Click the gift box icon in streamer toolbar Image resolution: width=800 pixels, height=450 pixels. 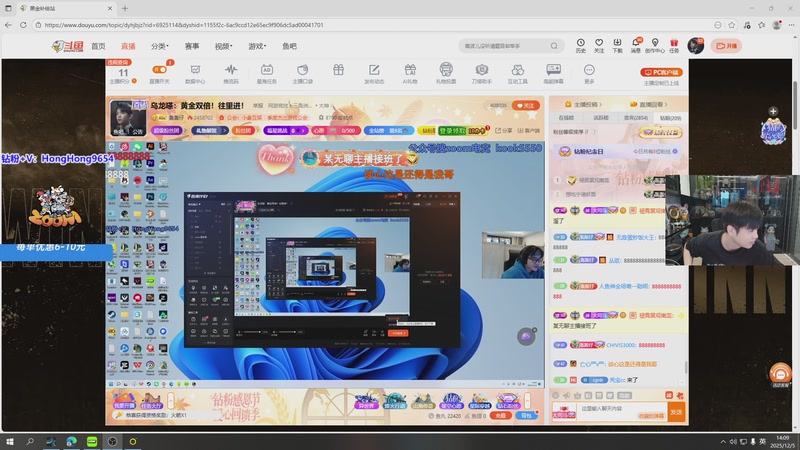[x=338, y=70]
